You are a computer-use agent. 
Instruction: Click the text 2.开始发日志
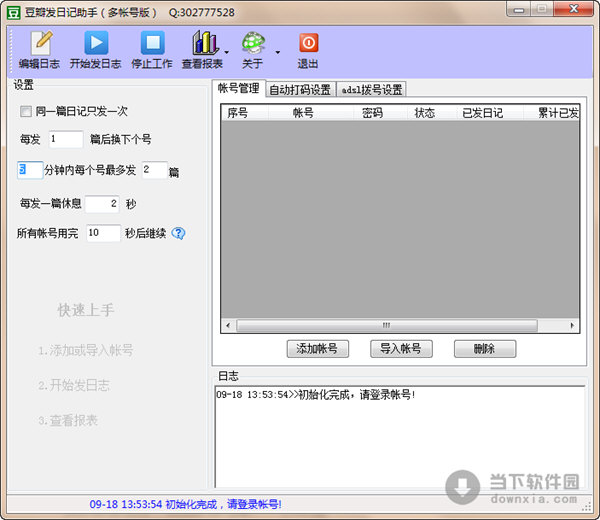(74, 385)
